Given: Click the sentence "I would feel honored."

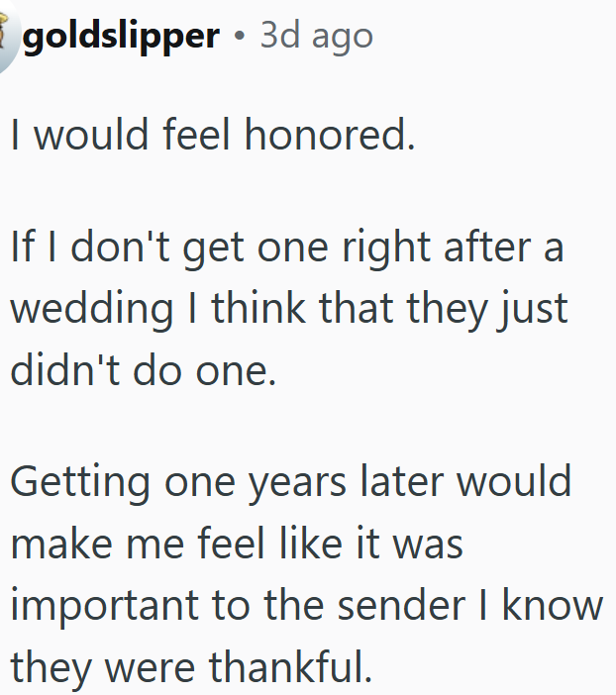Looking at the screenshot, I should pyautogui.click(x=212, y=135).
